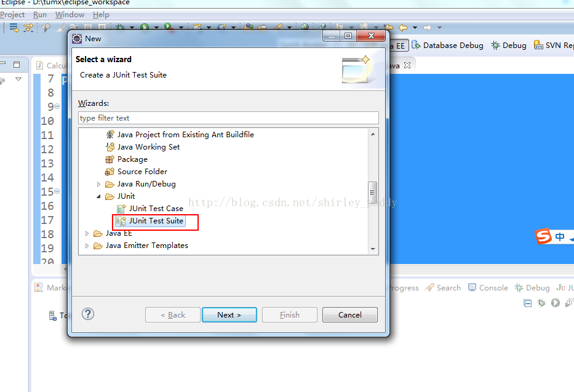Open the Run menu
The image size is (574, 392).
(x=40, y=15)
